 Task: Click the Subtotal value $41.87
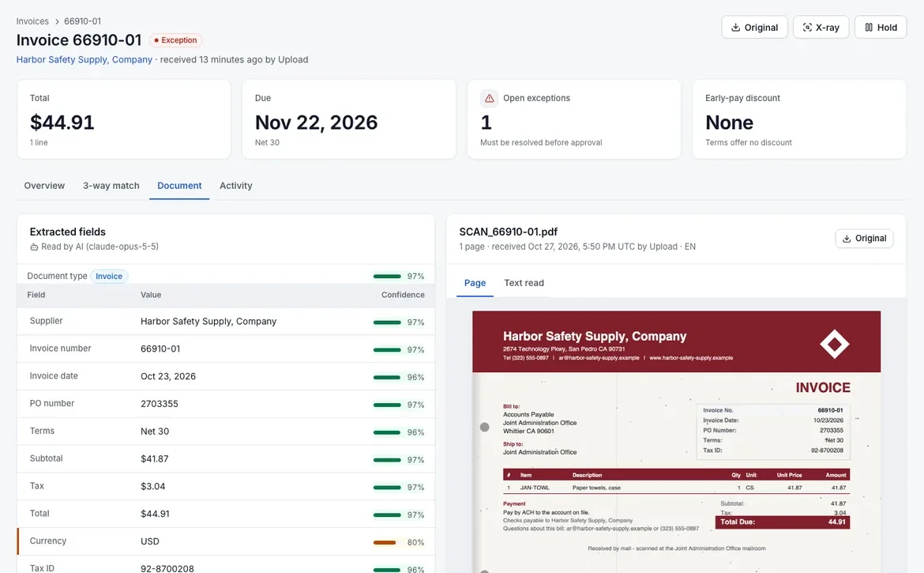(x=154, y=459)
